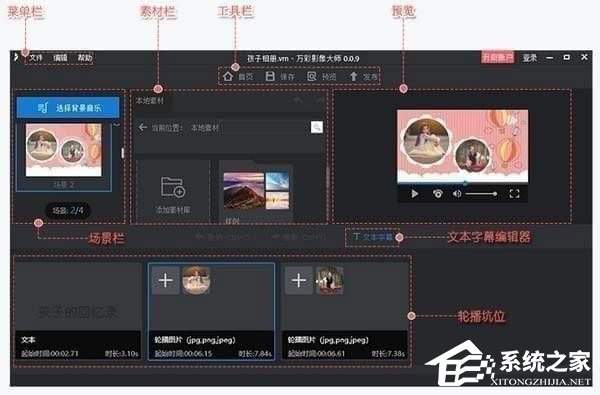Click the faint redo button below materials
600x395 pixels.
(298, 237)
